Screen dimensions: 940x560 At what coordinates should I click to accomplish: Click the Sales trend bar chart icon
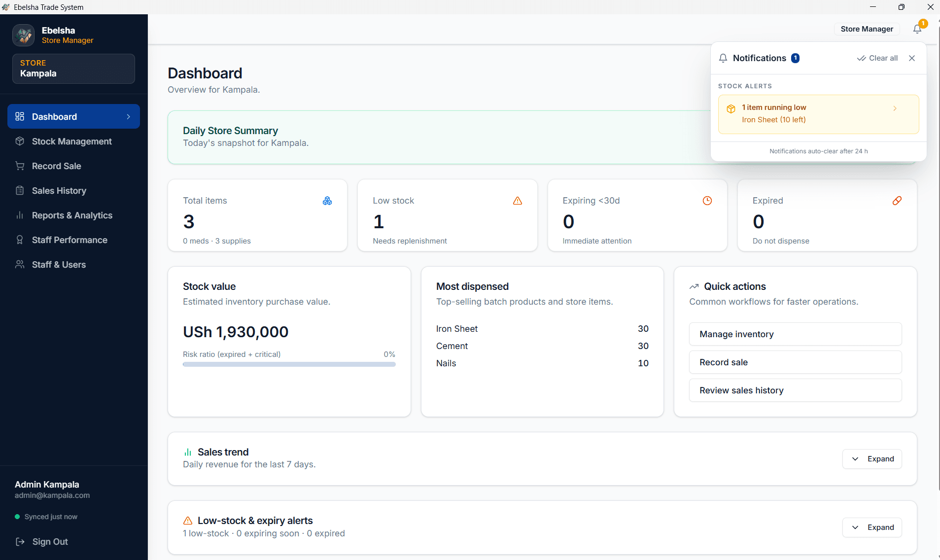coord(188,452)
